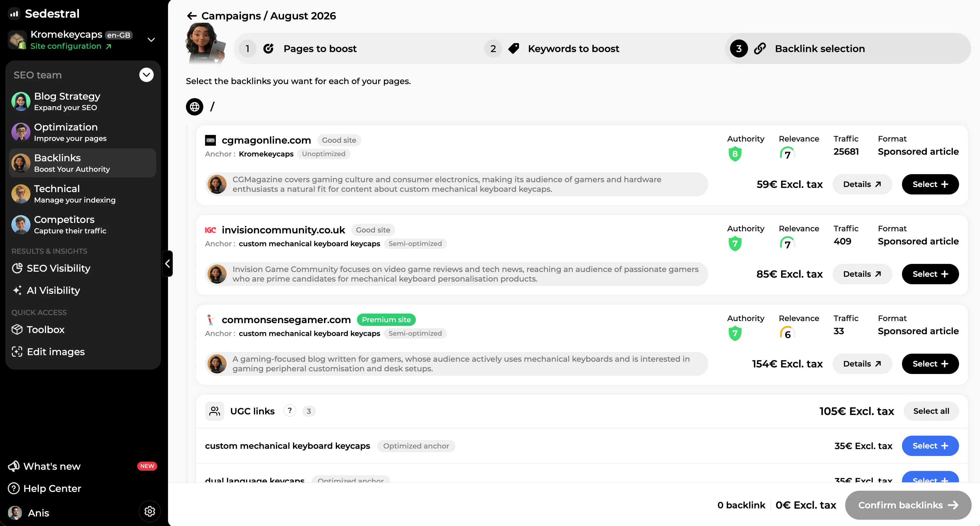Open settings gear next to Anis
The height and width of the screenshot is (526, 980).
149,512
